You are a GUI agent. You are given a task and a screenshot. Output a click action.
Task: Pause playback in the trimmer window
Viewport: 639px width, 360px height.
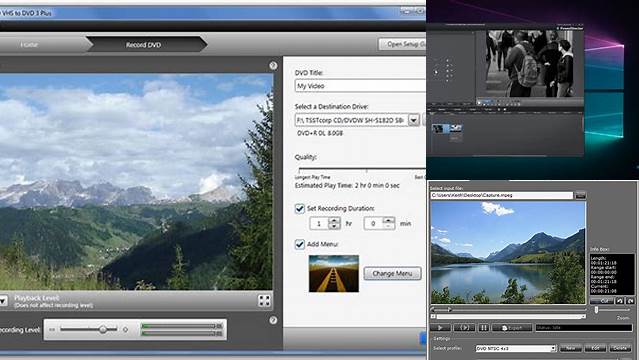click(x=483, y=327)
